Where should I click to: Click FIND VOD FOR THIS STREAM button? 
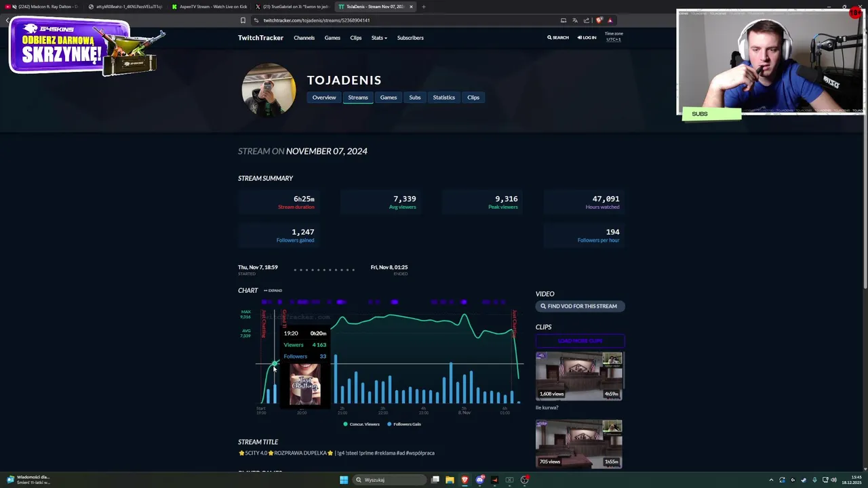coord(580,306)
